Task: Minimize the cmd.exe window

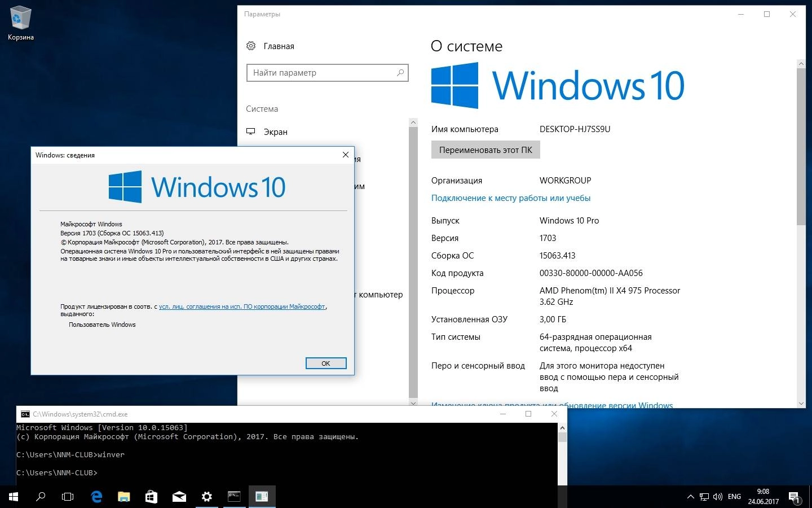Action: click(503, 414)
